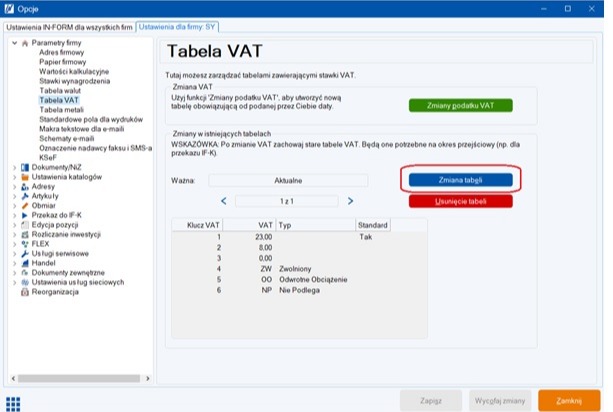Click the blue Zmiana tabeli button
Viewport: 613px width, 412px height.
click(x=461, y=180)
